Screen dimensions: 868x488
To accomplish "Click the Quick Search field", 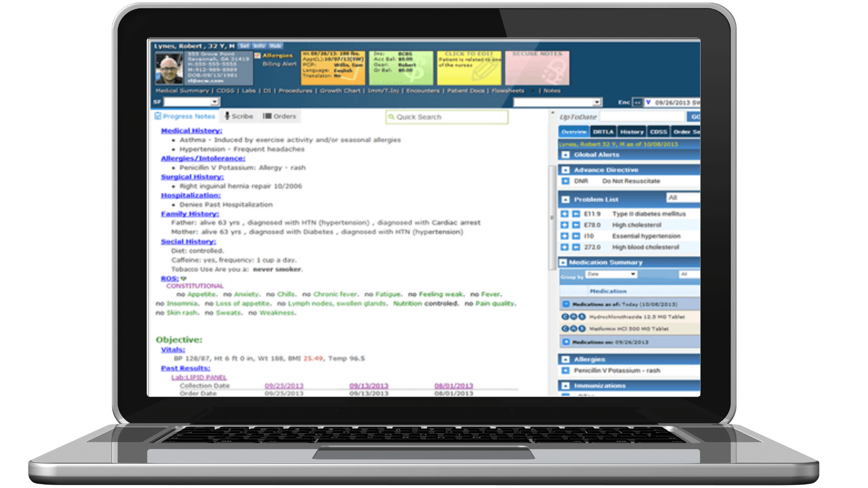I will [x=447, y=117].
